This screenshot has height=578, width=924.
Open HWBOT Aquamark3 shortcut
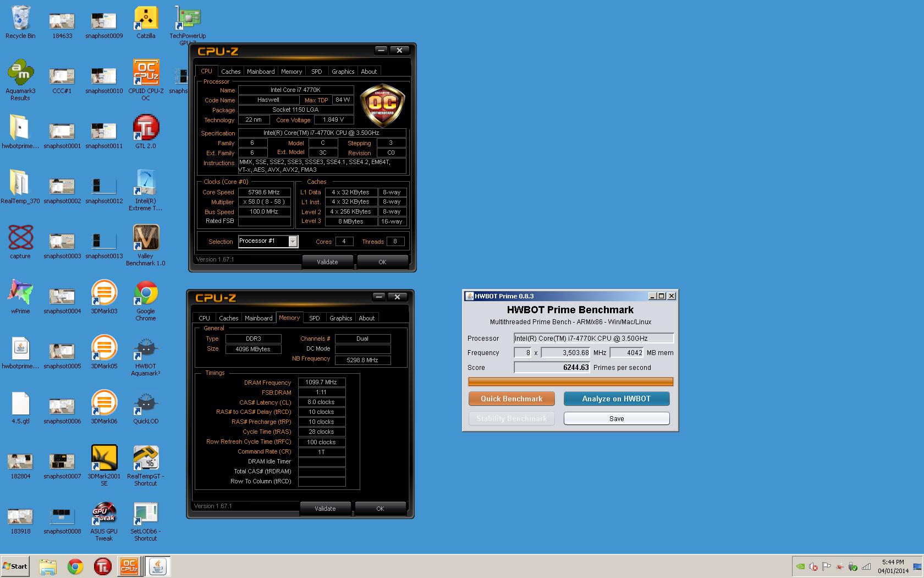pyautogui.click(x=146, y=355)
